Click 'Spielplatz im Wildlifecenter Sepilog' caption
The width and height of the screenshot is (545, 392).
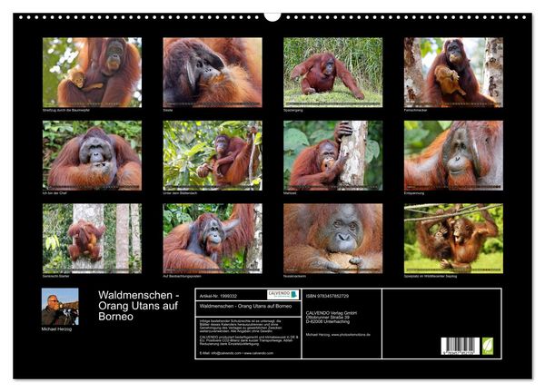click(431, 277)
